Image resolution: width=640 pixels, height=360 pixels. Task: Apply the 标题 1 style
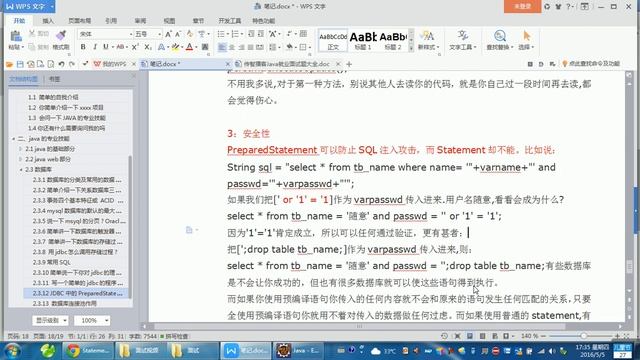[363, 40]
